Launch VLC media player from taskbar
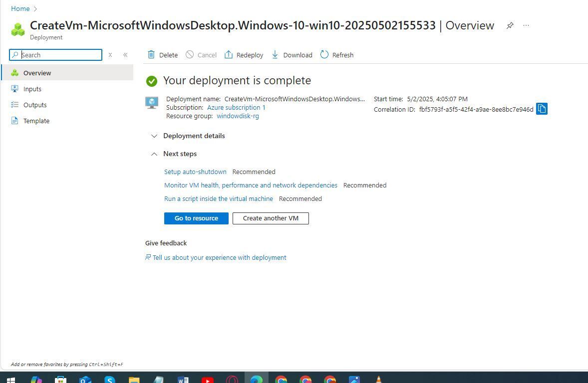Screen dimensions: 588x383 pyautogui.click(x=378, y=379)
